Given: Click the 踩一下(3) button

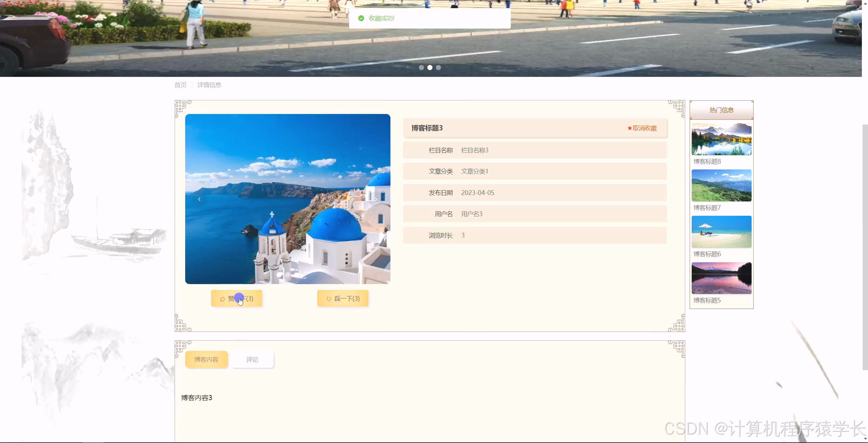Looking at the screenshot, I should pyautogui.click(x=343, y=298).
